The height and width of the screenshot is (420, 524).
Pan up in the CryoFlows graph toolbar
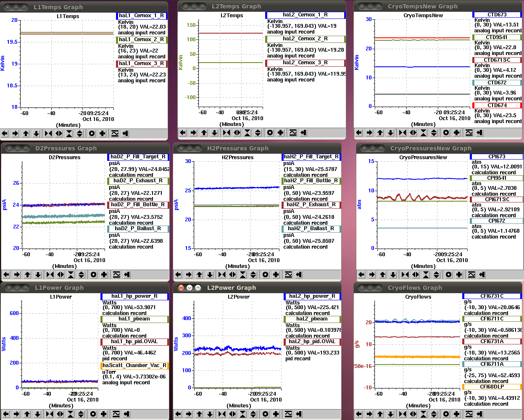click(380, 414)
